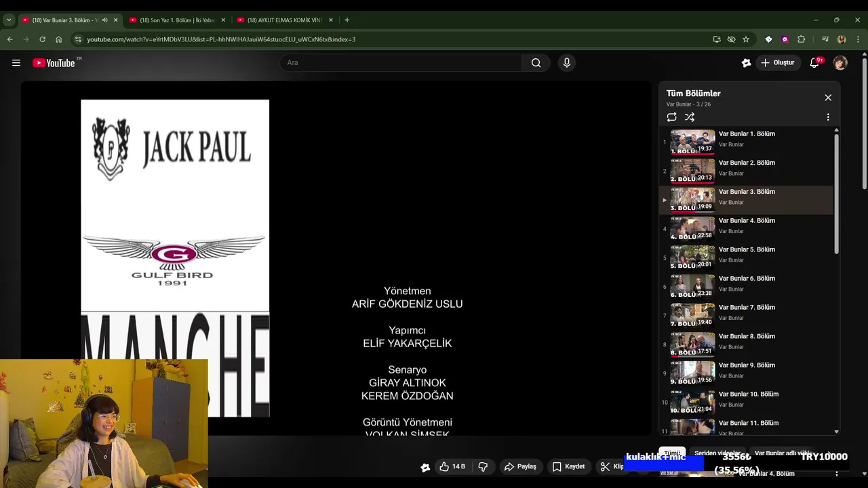Select the Seriden videolar chip
Viewport: 868px width, 488px height.
pyautogui.click(x=717, y=453)
